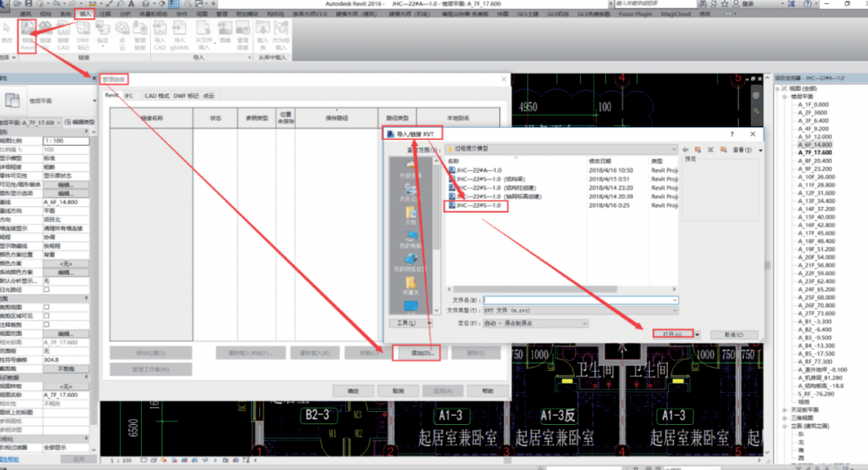The width and height of the screenshot is (868, 470).
Task: Click delete X icon in RVT file dialog toolbar
Action: tap(711, 149)
